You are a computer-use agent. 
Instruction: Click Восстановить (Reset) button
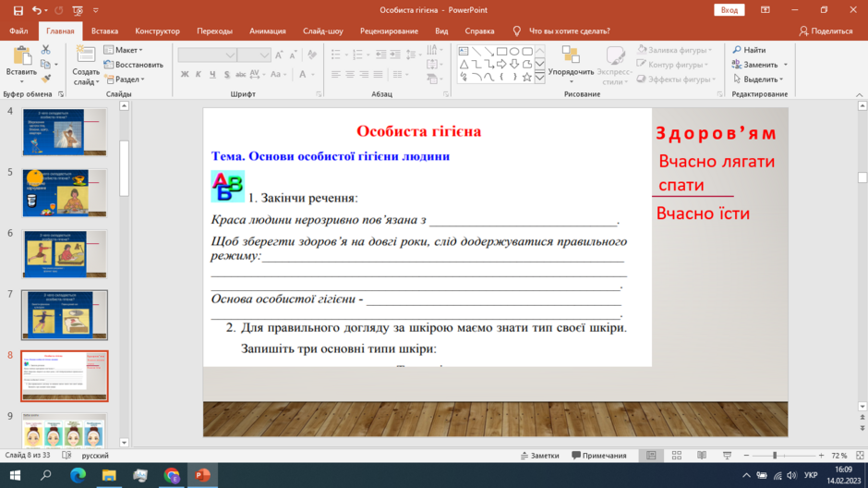[x=134, y=65]
